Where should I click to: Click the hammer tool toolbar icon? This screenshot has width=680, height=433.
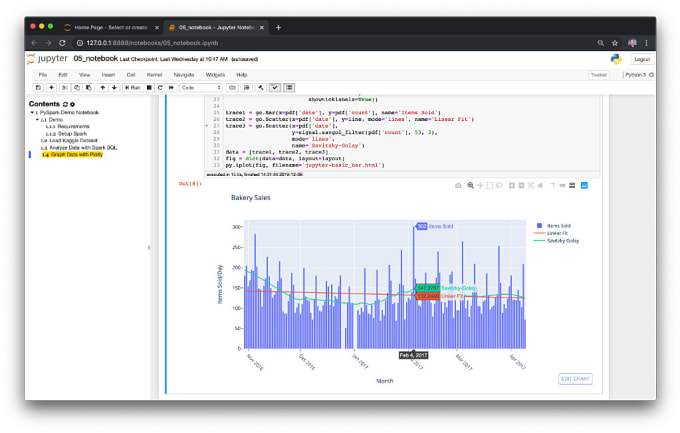(x=261, y=88)
